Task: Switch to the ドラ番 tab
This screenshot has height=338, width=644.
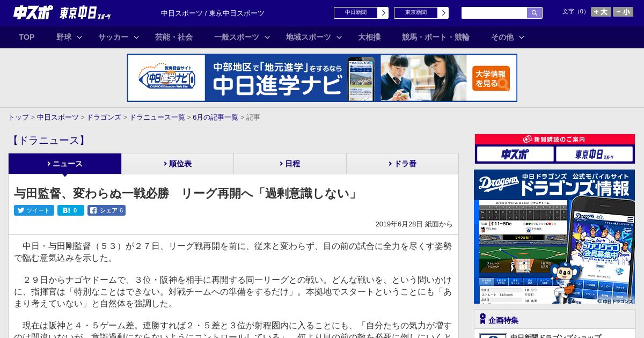Action: coord(402,164)
